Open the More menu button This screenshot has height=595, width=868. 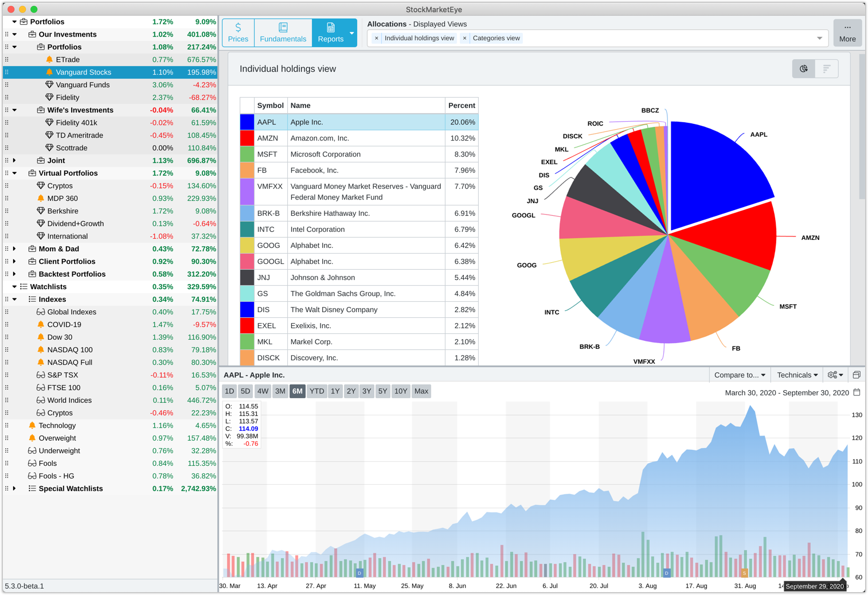pos(847,33)
